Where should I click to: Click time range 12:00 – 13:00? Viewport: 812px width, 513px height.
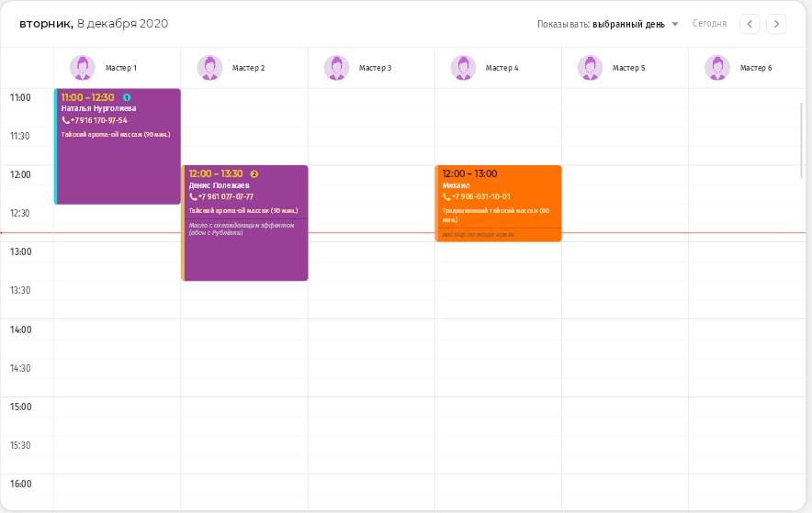tap(469, 173)
